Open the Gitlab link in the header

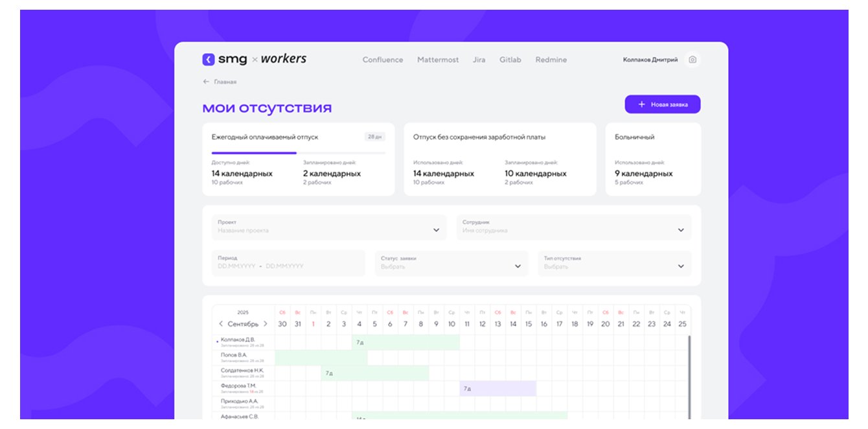[510, 60]
